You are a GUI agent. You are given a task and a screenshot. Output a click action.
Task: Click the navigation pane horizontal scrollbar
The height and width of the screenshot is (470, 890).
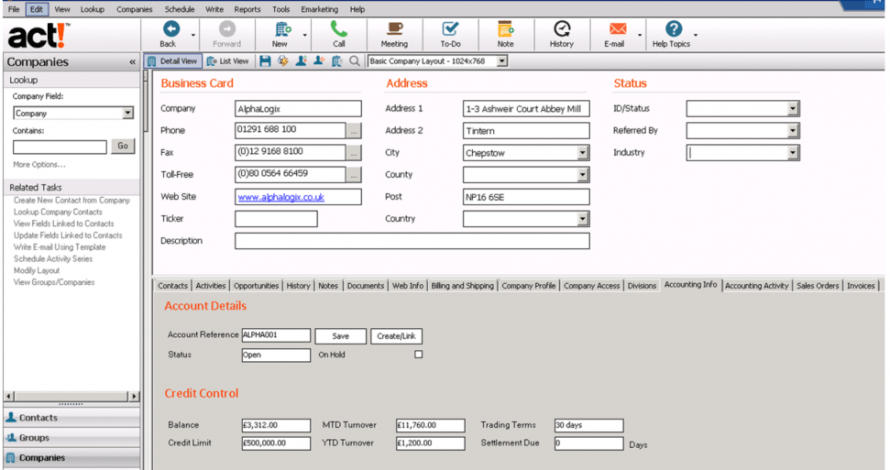click(x=72, y=396)
